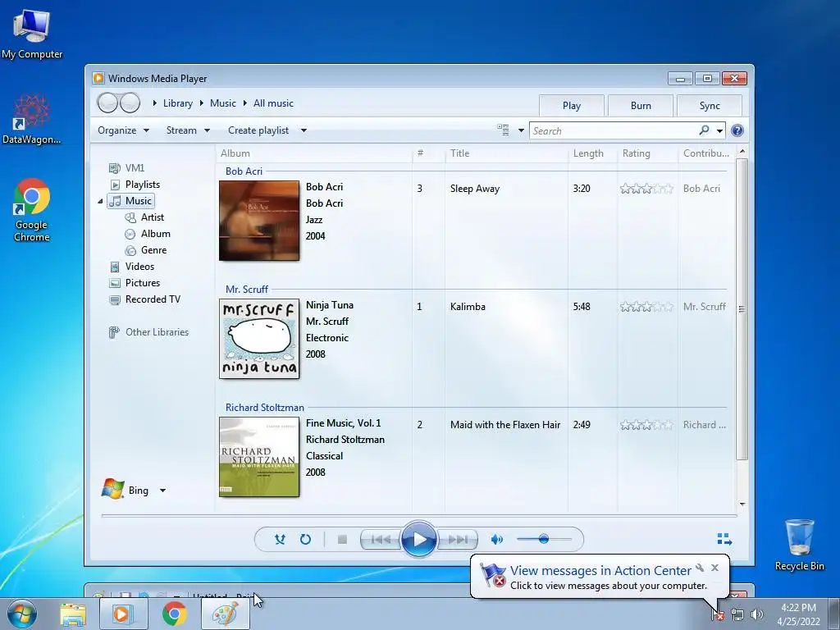The height and width of the screenshot is (630, 840).
Task: Turn on shuffle in the playback controls
Action: pos(280,539)
